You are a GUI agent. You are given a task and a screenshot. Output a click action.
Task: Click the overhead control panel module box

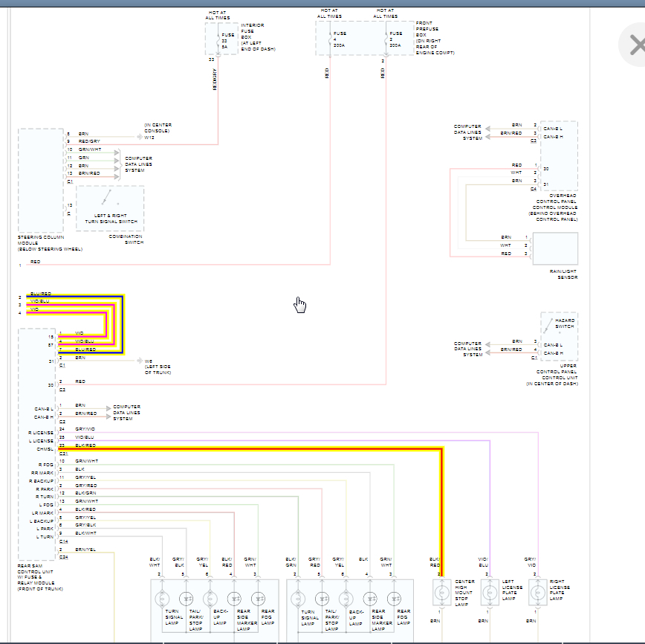(x=559, y=156)
